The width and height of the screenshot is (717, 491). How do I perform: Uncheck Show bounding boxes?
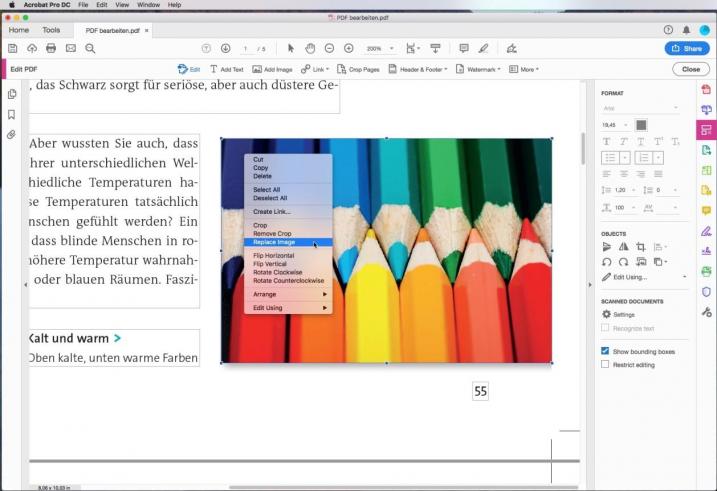605,351
